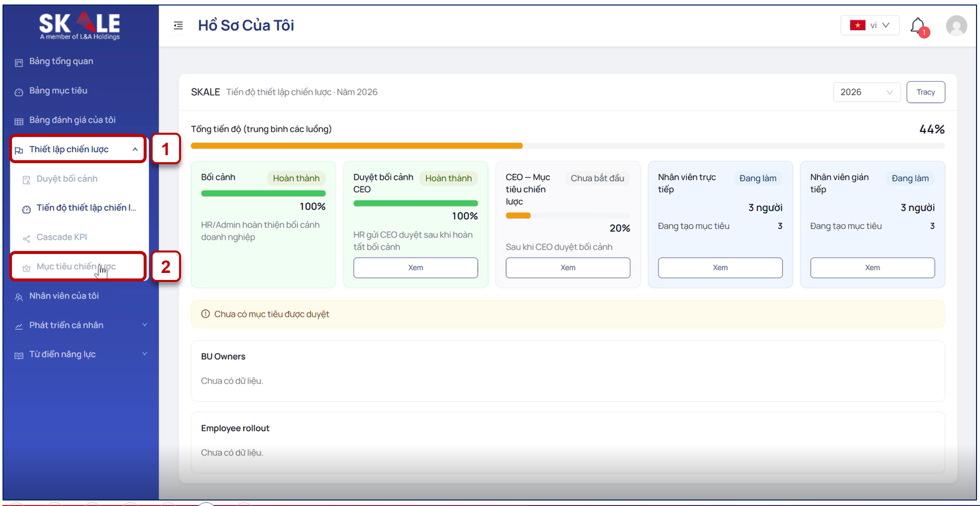Collapse Thiết lập chiến lược chevron
Viewport: 980px width, 506px height.
[x=135, y=149]
